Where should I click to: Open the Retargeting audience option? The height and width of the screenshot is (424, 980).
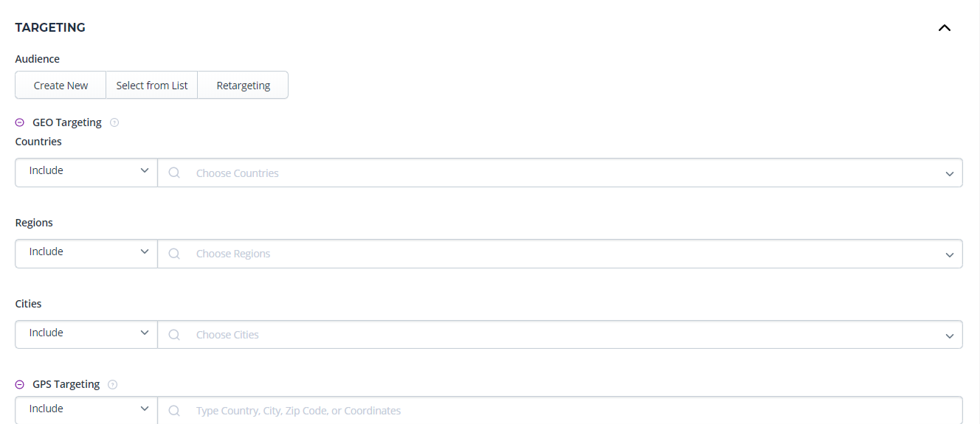pyautogui.click(x=243, y=86)
